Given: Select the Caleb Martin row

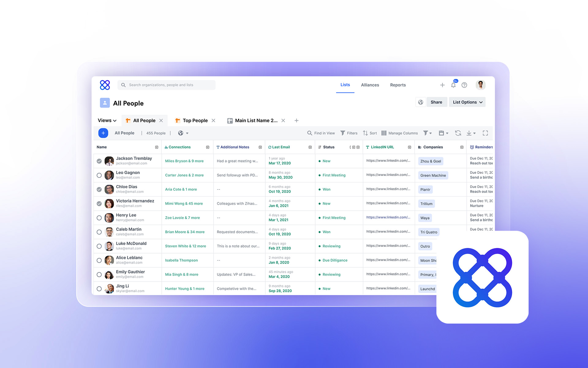Looking at the screenshot, I should (99, 232).
